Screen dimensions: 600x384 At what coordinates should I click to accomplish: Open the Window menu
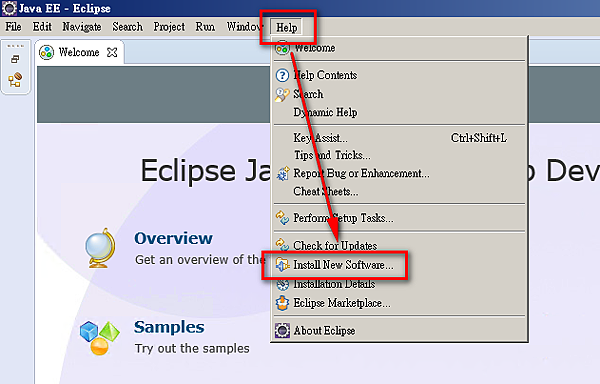click(245, 27)
